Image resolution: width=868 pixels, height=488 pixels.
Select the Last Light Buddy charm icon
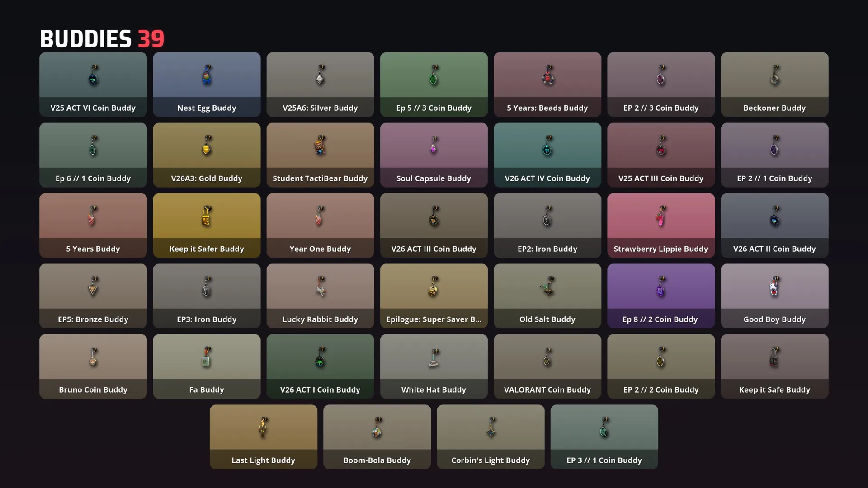(x=264, y=427)
